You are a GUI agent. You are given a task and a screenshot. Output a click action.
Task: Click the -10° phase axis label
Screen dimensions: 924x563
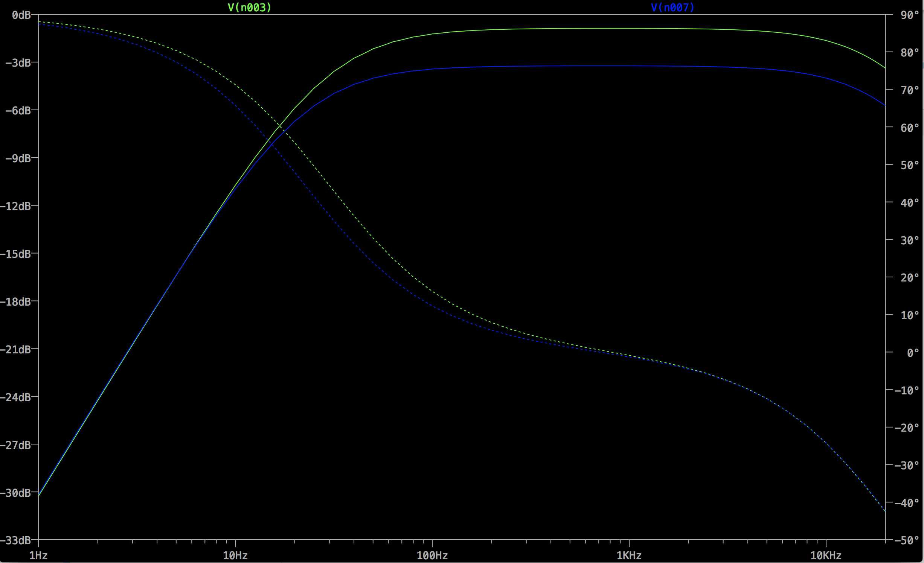tap(907, 391)
